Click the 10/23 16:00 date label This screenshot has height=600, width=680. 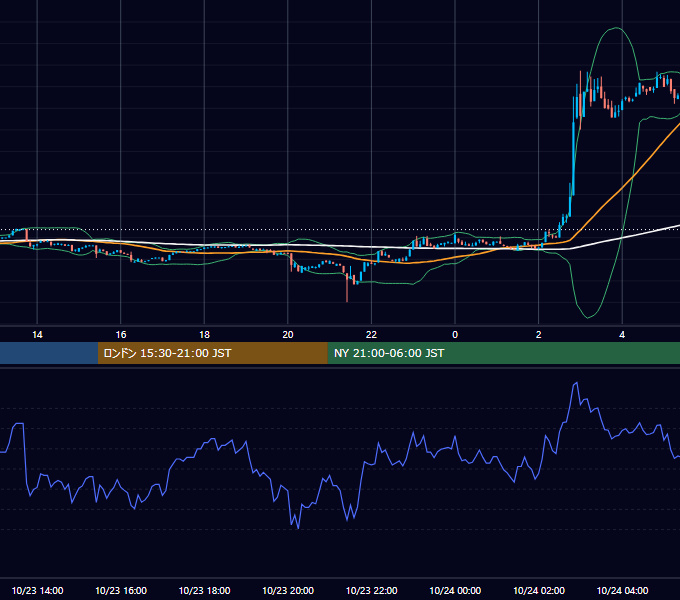click(x=121, y=590)
